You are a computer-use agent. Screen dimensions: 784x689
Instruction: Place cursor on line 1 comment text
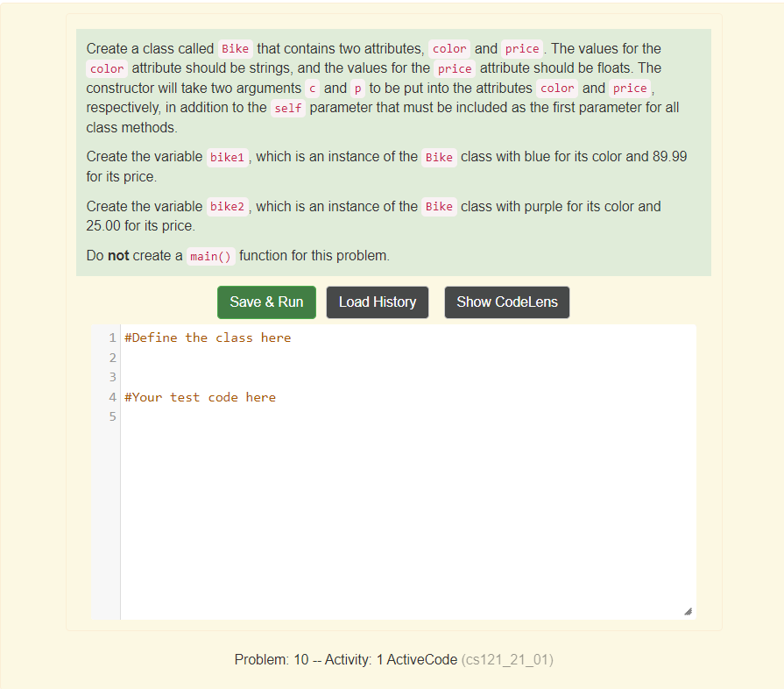[x=207, y=337]
